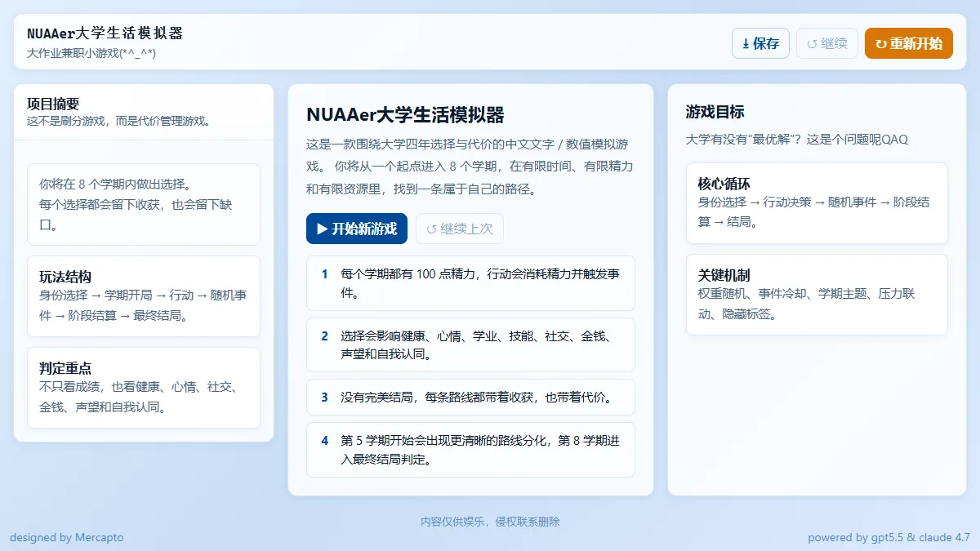Screen dimensions: 980x551
Task: Click the text 这不是刷分游戏，而是代价管理游戏。
Action: tap(119, 121)
